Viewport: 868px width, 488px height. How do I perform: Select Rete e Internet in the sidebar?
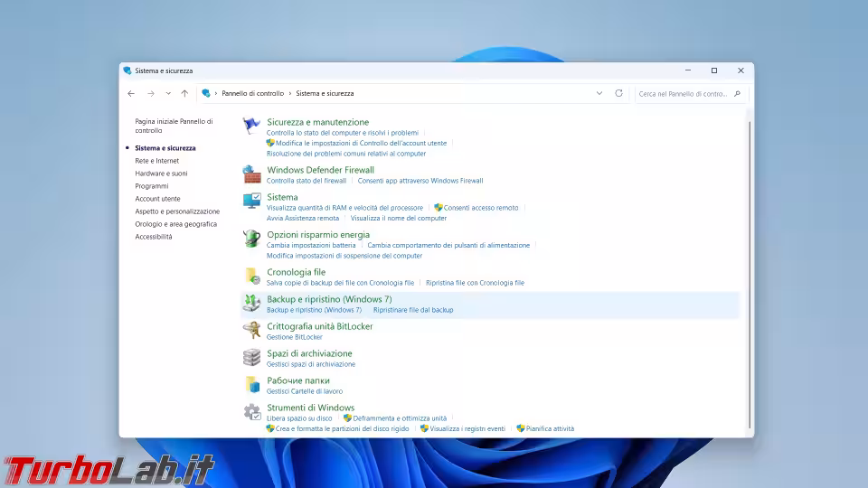tap(157, 161)
